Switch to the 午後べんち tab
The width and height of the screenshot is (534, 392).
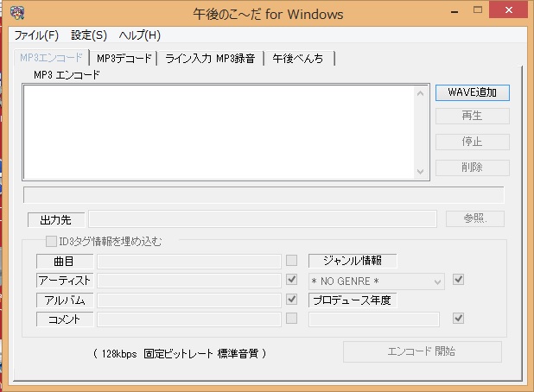(298, 58)
